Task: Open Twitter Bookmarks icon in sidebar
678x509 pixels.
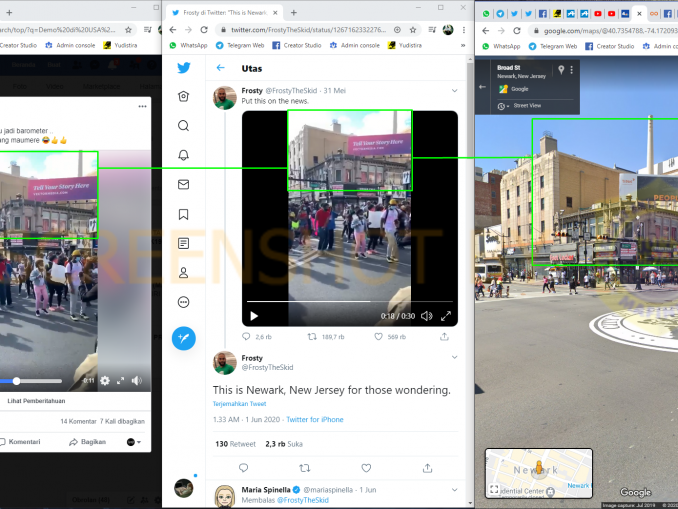Action: pyautogui.click(x=183, y=214)
